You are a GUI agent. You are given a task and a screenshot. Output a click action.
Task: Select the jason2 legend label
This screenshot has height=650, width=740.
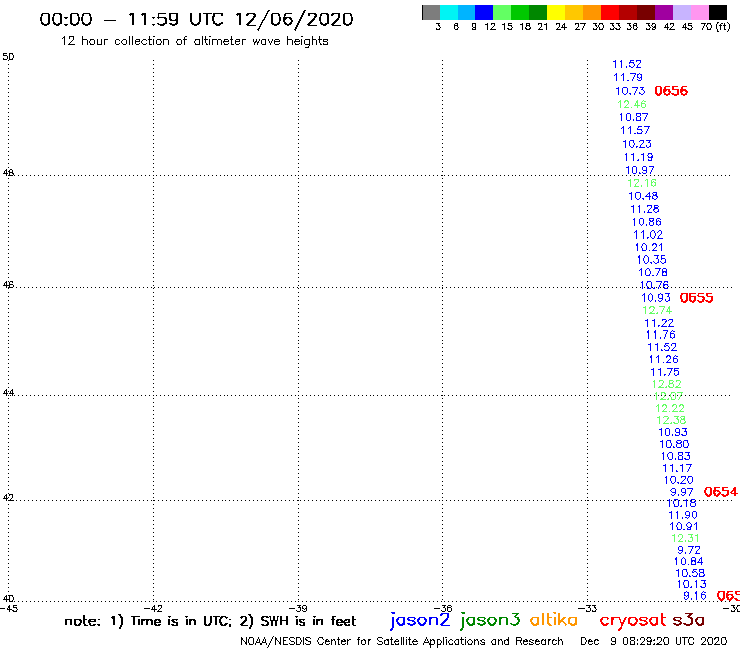click(x=420, y=620)
